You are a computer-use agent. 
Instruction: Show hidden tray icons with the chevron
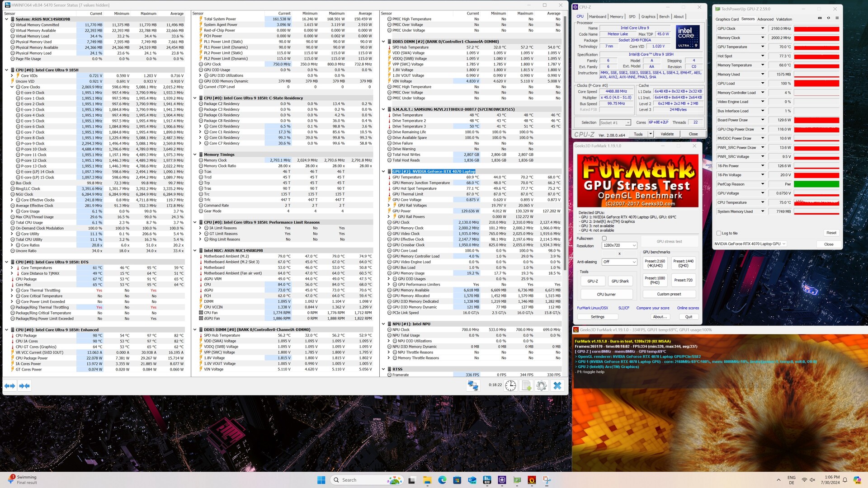(x=778, y=480)
